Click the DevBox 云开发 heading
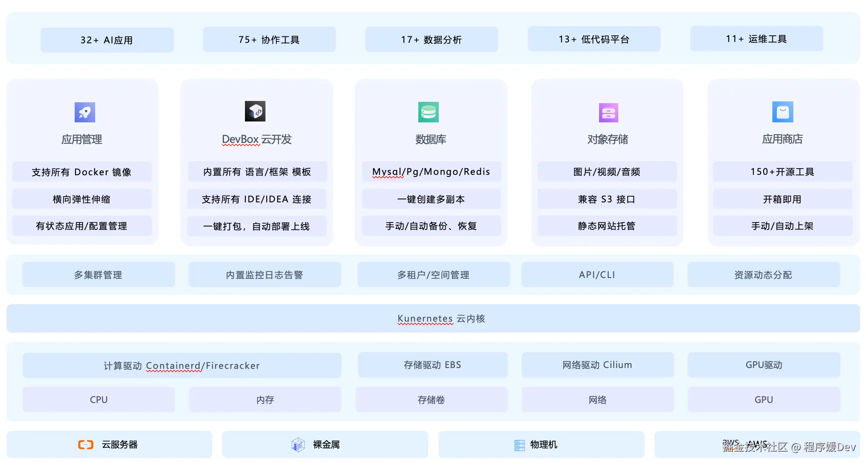The width and height of the screenshot is (868, 465). [x=257, y=139]
